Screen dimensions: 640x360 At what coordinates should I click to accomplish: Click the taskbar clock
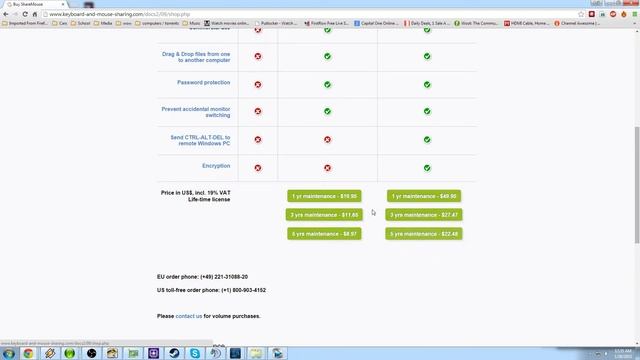(x=623, y=353)
